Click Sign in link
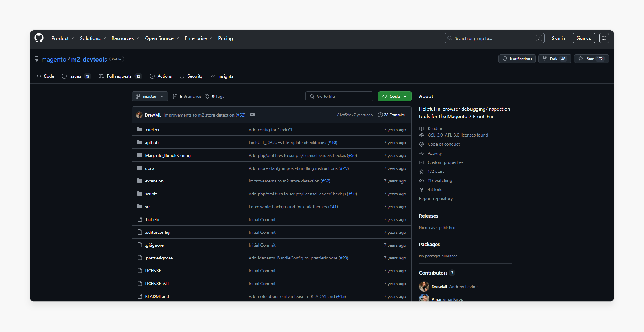This screenshot has width=644, height=332. pos(558,38)
